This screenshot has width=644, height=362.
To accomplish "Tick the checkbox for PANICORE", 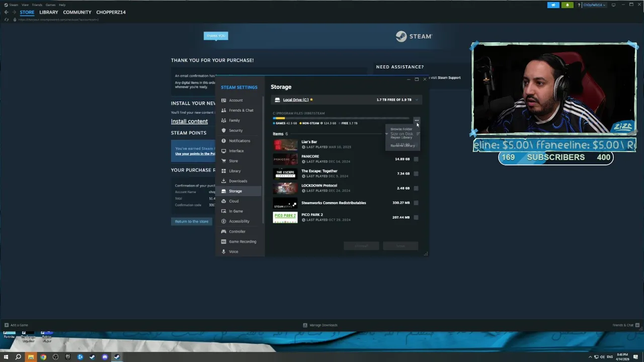I will pyautogui.click(x=416, y=159).
